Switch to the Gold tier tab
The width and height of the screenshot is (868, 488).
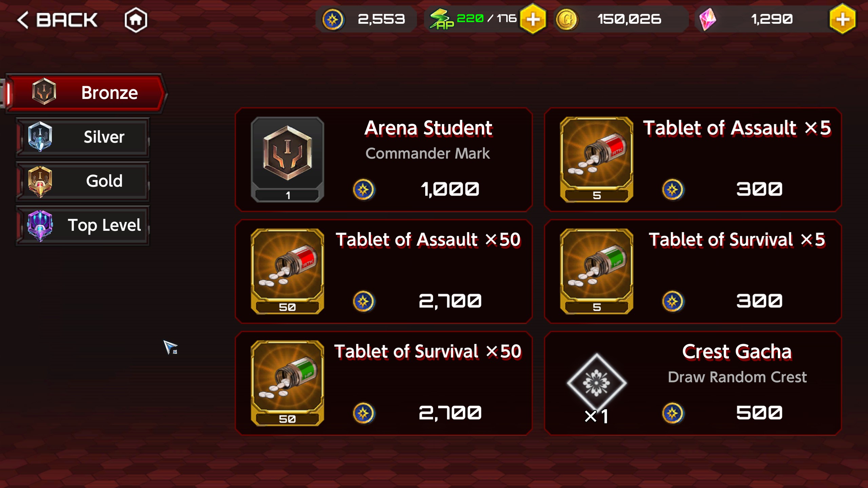[82, 181]
